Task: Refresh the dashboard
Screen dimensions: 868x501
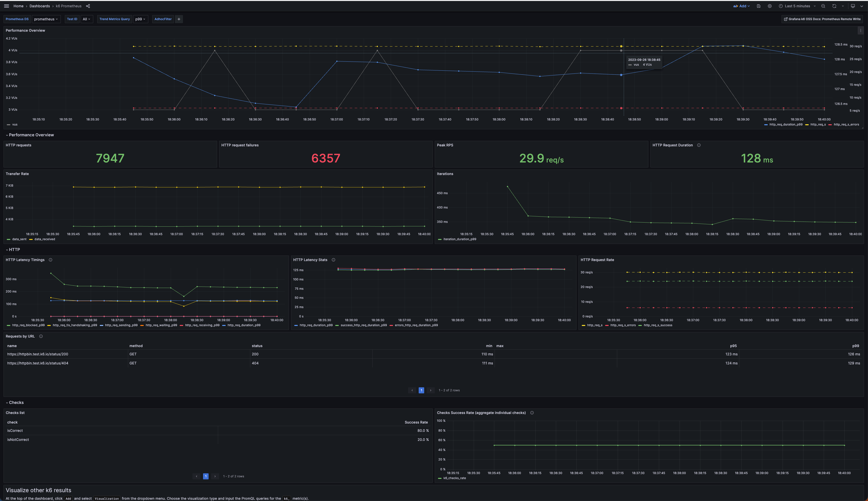Action: (834, 6)
